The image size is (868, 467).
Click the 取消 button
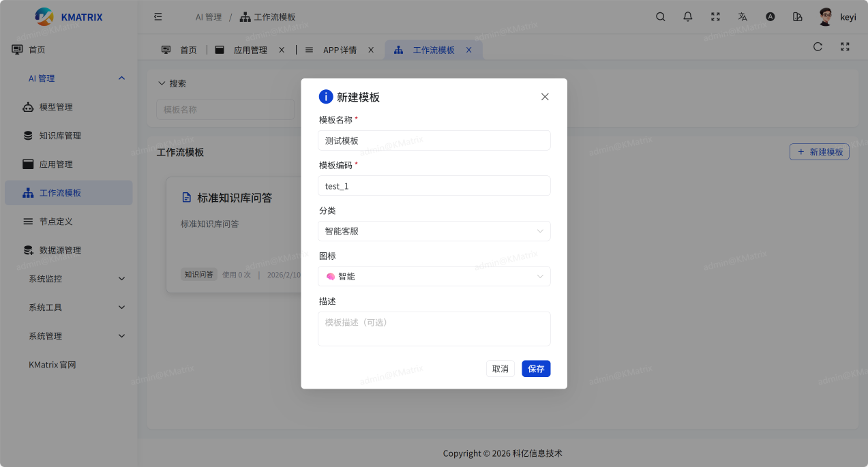(x=500, y=369)
